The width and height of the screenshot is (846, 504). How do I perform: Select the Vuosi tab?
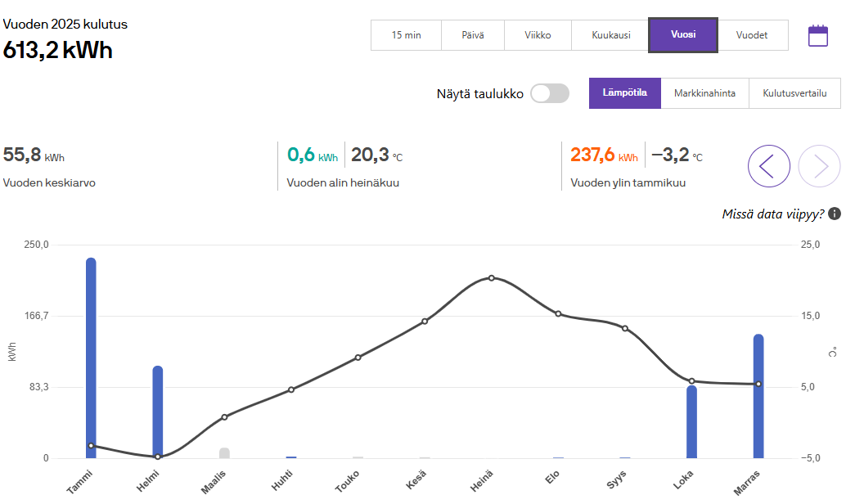pyautogui.click(x=682, y=35)
